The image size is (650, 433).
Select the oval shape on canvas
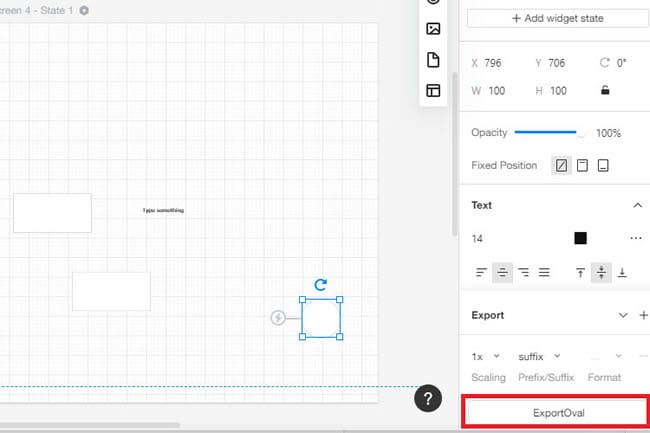pos(321,318)
